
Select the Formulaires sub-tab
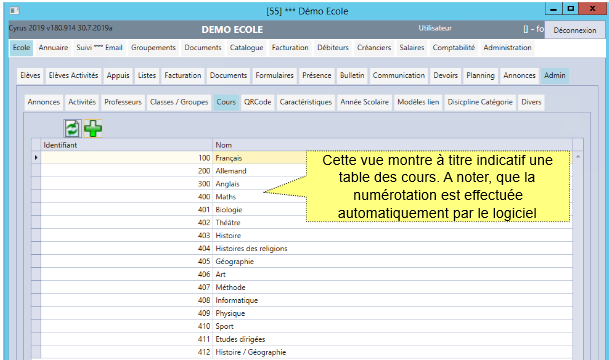pos(275,75)
